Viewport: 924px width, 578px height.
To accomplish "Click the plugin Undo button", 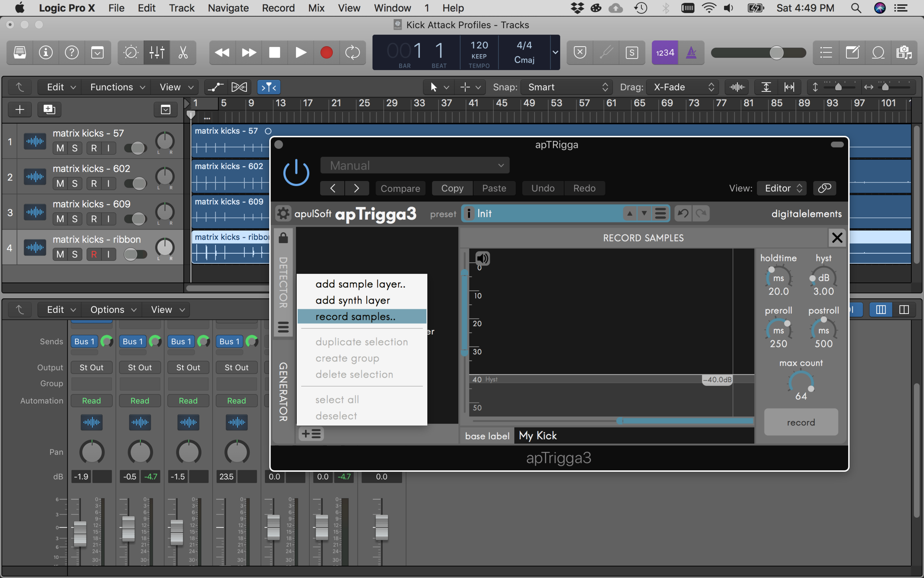I will (543, 188).
